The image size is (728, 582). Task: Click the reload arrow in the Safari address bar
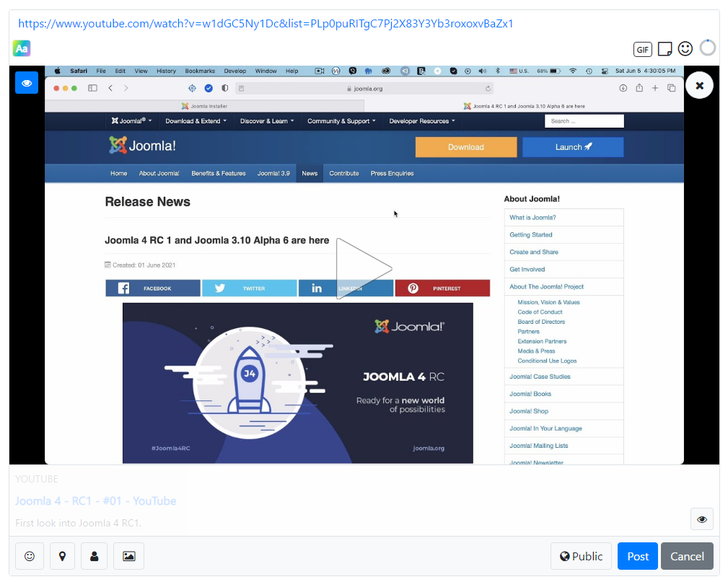click(488, 88)
